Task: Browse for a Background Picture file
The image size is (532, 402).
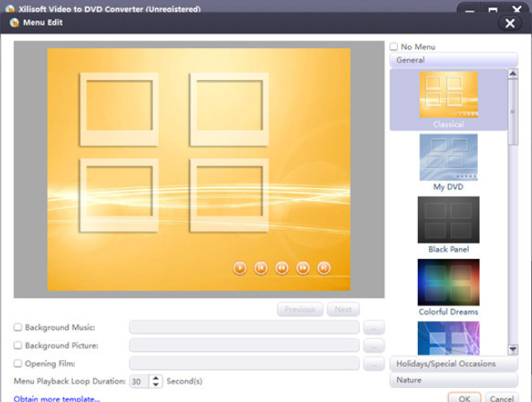Action: 374,345
